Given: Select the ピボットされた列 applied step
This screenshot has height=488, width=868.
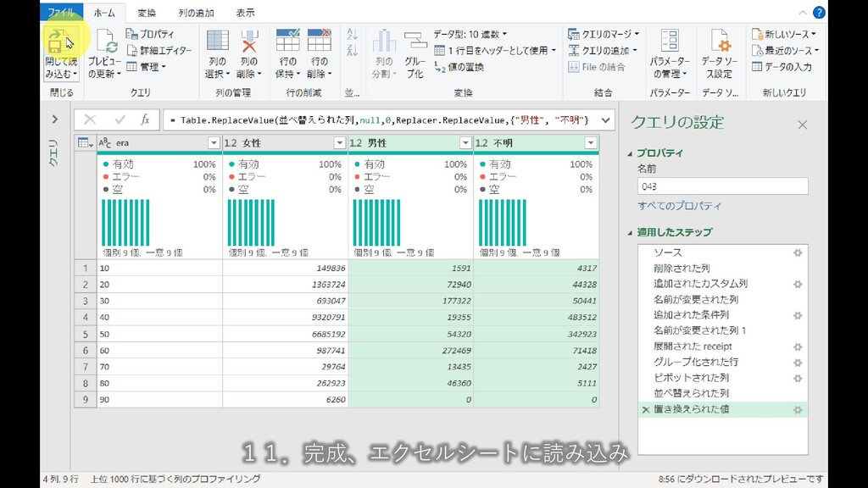Looking at the screenshot, I should pyautogui.click(x=691, y=378).
